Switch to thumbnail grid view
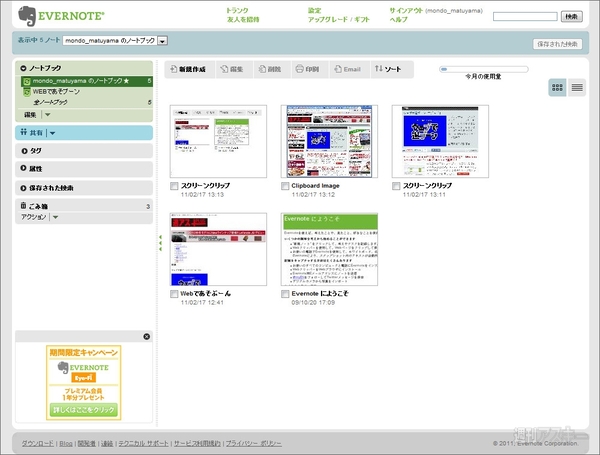 point(557,88)
